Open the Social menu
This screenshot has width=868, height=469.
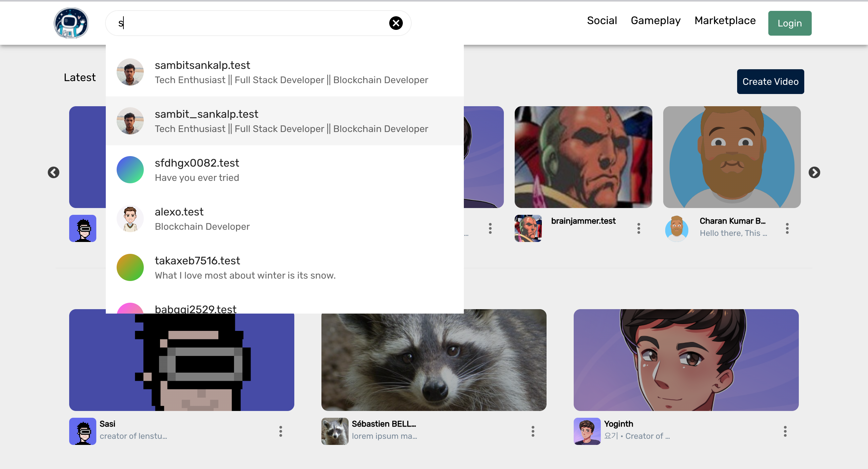pyautogui.click(x=602, y=21)
